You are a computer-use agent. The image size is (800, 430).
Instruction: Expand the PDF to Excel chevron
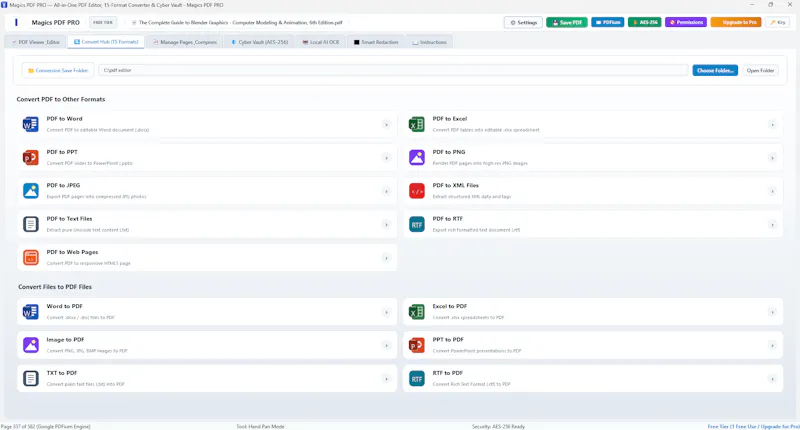coord(772,124)
